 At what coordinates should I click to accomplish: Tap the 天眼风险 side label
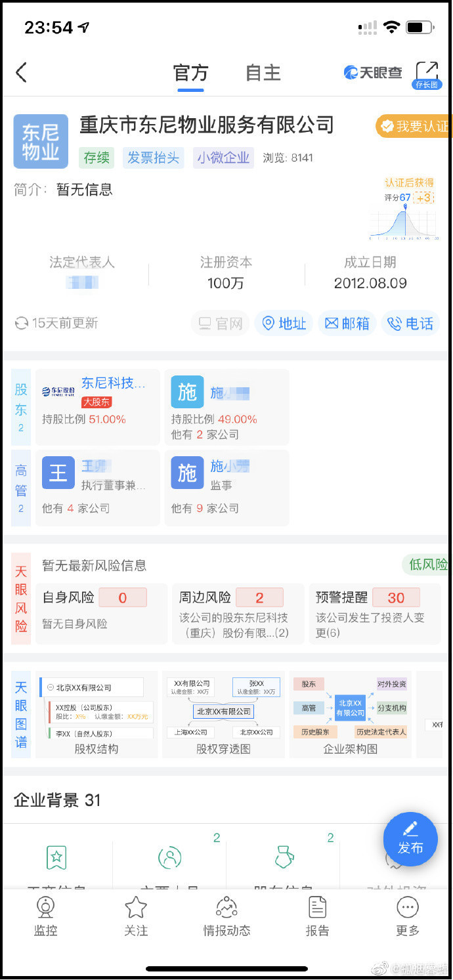pyautogui.click(x=21, y=599)
